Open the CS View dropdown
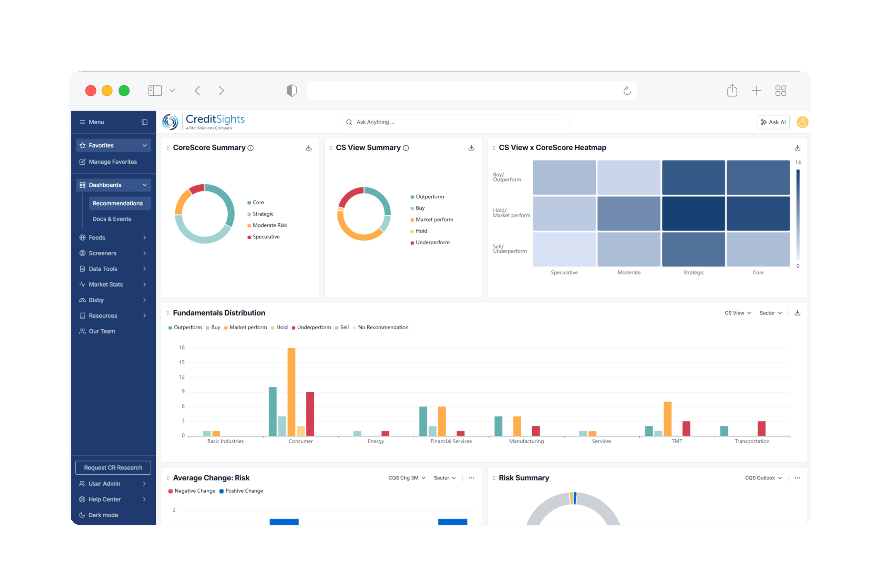This screenshot has height=588, width=882. click(737, 313)
